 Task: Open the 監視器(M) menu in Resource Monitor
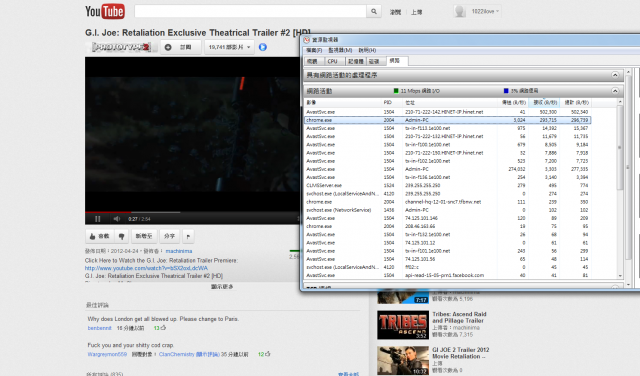coord(340,50)
